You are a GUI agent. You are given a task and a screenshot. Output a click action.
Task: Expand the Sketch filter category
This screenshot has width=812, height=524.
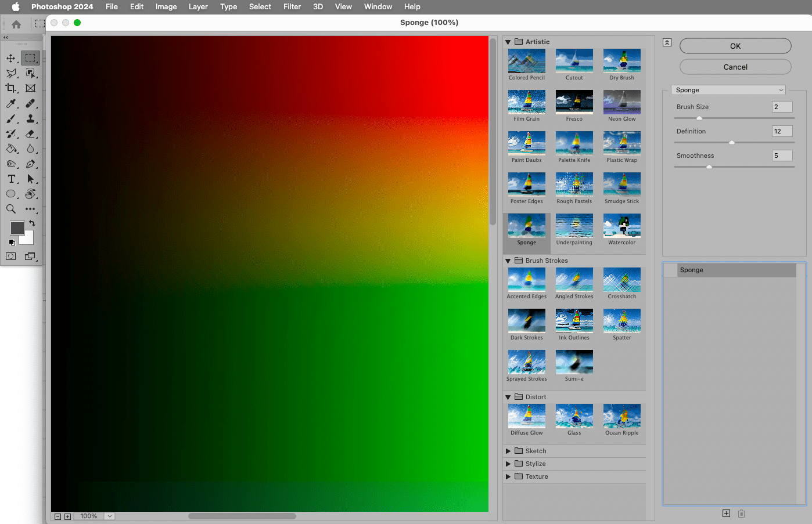pos(509,451)
